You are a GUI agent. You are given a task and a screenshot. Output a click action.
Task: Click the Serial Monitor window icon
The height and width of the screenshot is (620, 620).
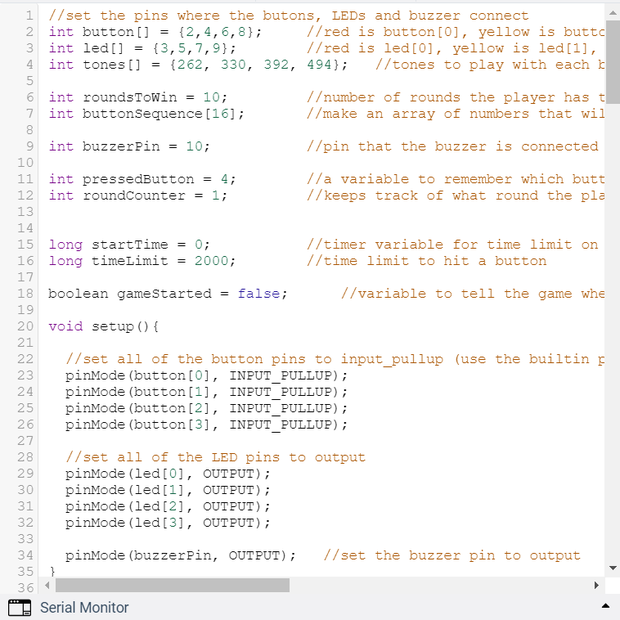pyautogui.click(x=20, y=607)
